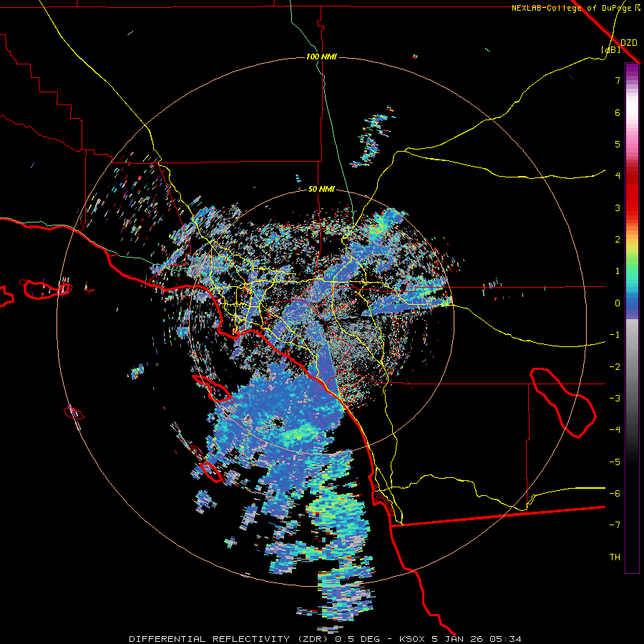644x644 pixels.
Task: Click the 7 tick label on the scale
Action: pos(618,80)
